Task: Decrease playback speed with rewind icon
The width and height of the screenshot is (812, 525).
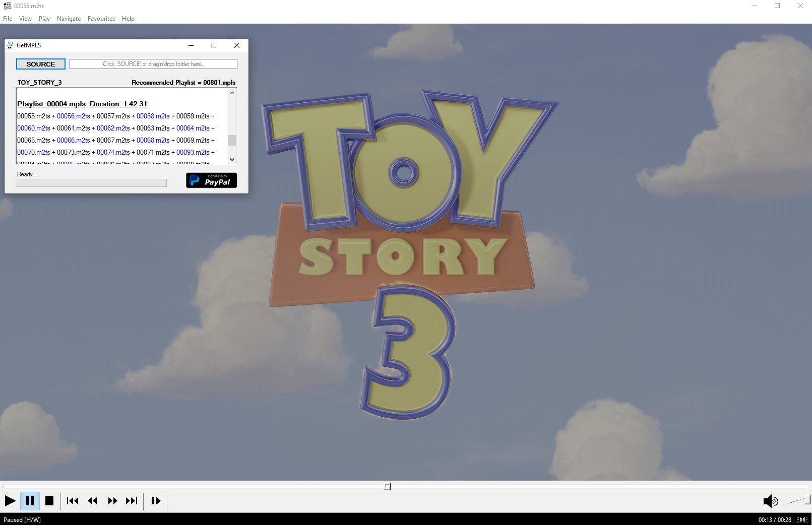Action: [92, 501]
